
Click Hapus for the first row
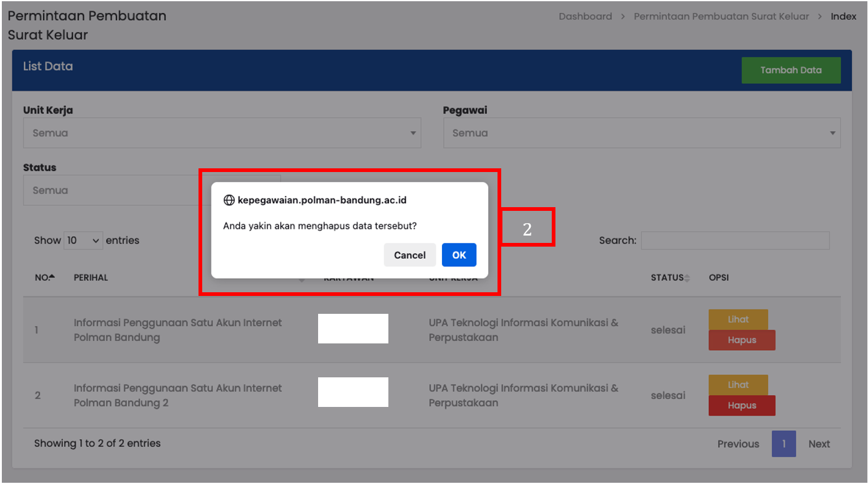tap(742, 340)
